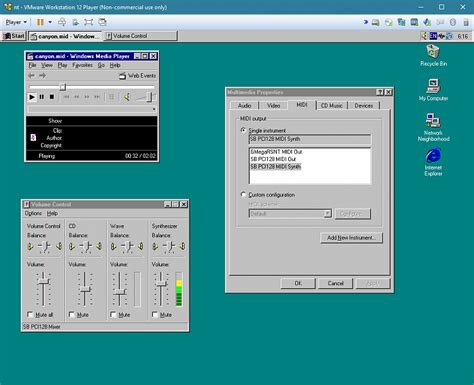Click the VMware printer device icon
Viewport: 474px width, 385px height.
tap(414, 22)
